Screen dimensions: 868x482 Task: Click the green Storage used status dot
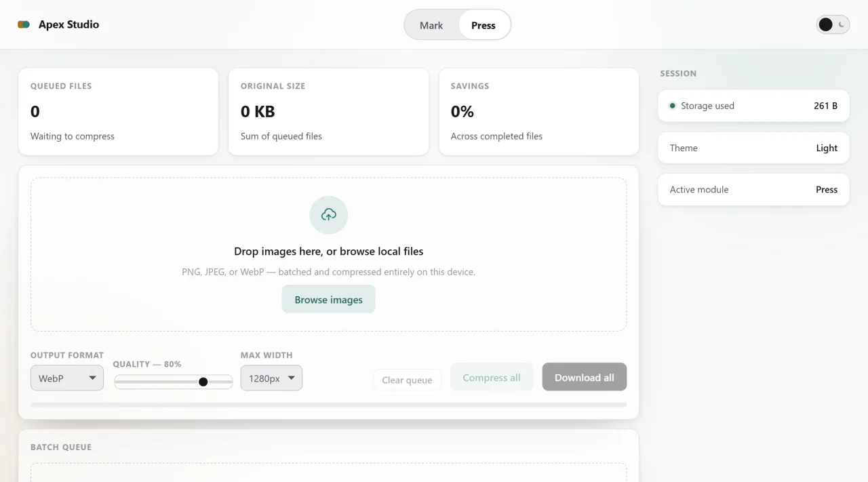673,106
